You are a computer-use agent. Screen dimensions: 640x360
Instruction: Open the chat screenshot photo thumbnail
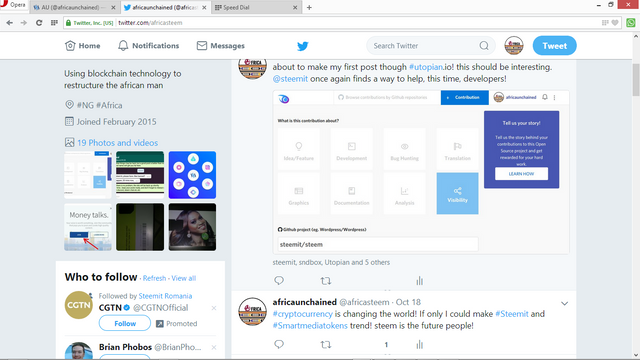[x=140, y=175]
